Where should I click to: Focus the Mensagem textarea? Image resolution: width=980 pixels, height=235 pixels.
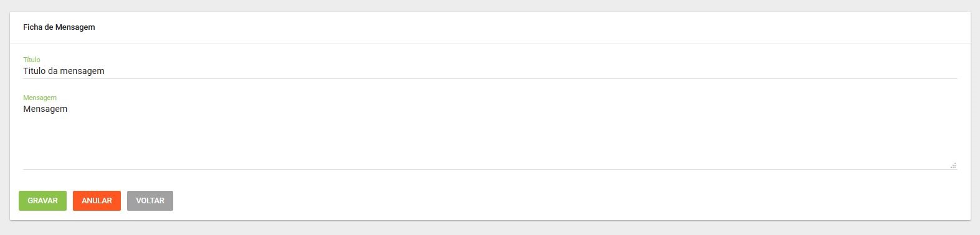pyautogui.click(x=490, y=136)
